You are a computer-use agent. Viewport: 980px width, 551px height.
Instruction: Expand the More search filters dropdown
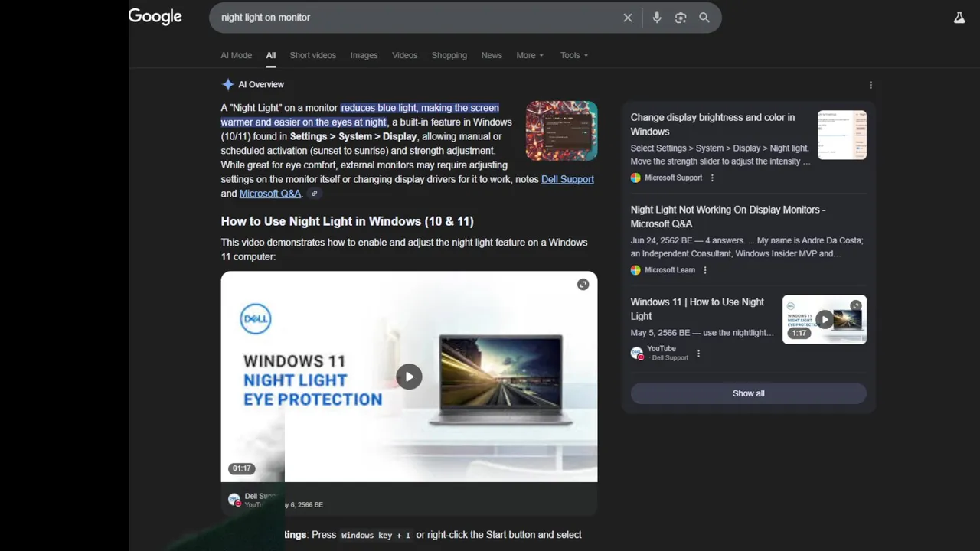click(530, 55)
